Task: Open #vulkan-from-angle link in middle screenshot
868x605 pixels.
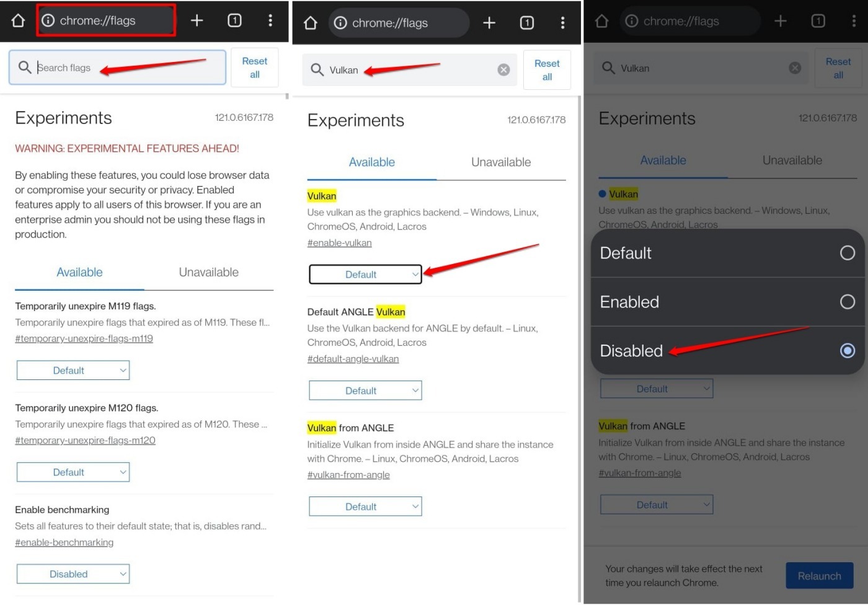Action: 348,475
